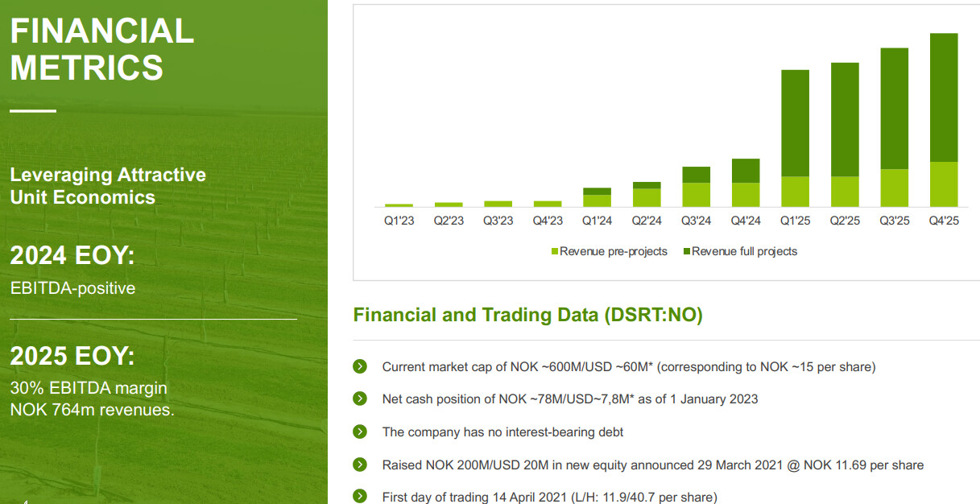This screenshot has width=980, height=504.
Task: Click the bullet icon beside First day of trading
Action: pos(360,497)
